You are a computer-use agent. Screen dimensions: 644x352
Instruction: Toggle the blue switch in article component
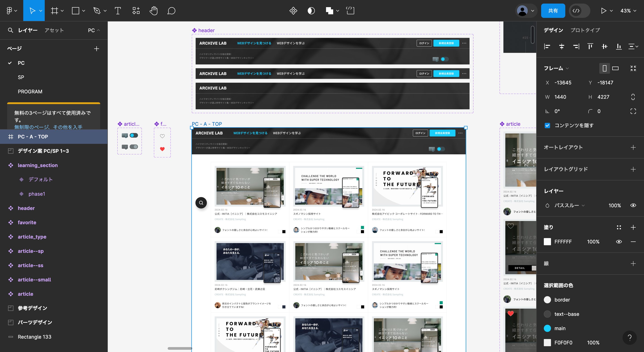coord(134,135)
